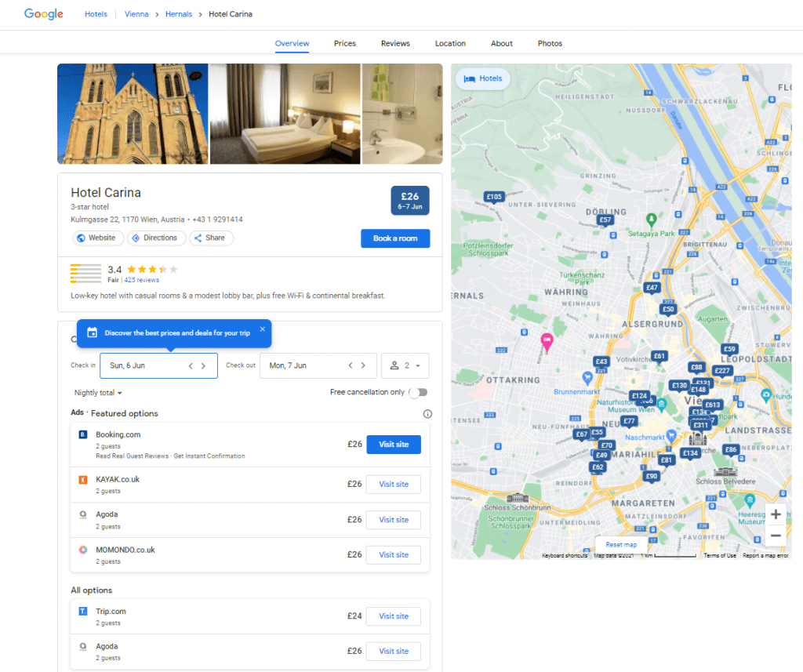Open the Nightly total dropdown
This screenshot has width=803, height=672.
tap(96, 392)
